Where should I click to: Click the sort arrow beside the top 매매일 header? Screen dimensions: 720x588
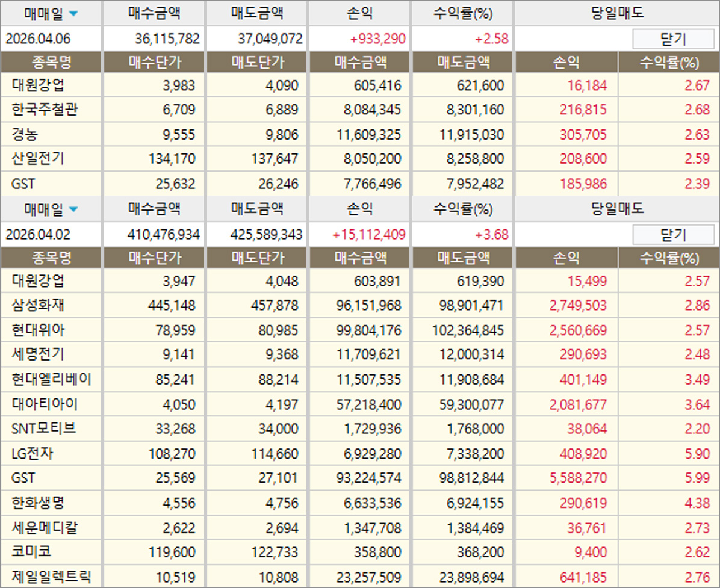pos(73,14)
